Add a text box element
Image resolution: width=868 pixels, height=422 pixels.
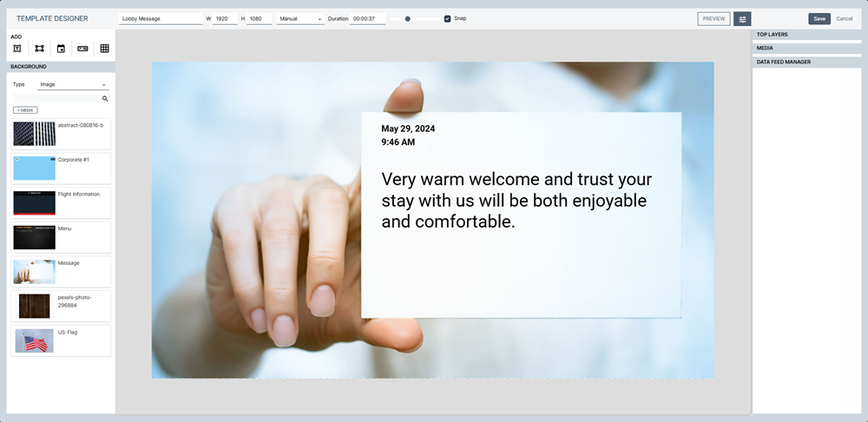pyautogui.click(x=17, y=49)
